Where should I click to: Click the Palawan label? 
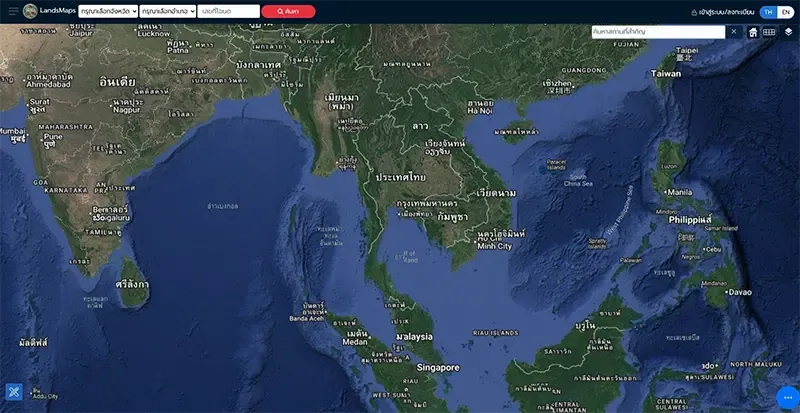(x=631, y=260)
